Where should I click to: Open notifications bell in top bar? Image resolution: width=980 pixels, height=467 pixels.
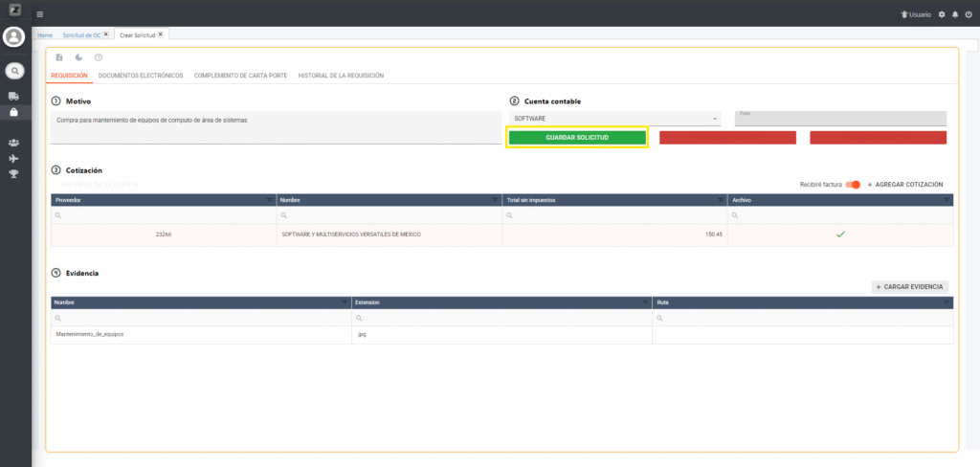(955, 14)
